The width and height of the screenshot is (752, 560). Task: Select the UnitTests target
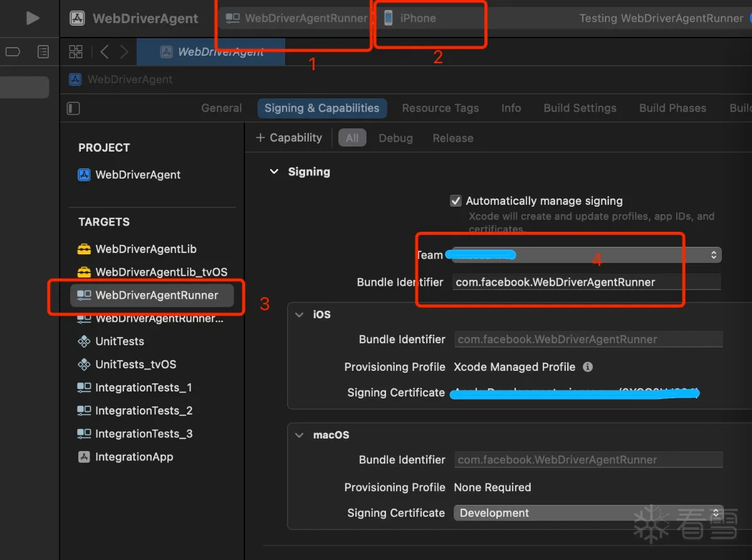click(120, 341)
